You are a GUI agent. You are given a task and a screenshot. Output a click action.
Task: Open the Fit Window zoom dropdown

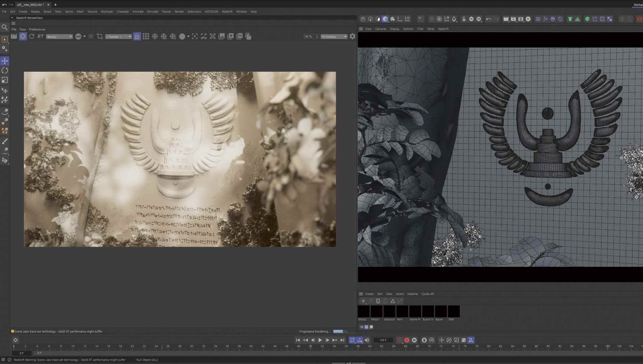[333, 36]
